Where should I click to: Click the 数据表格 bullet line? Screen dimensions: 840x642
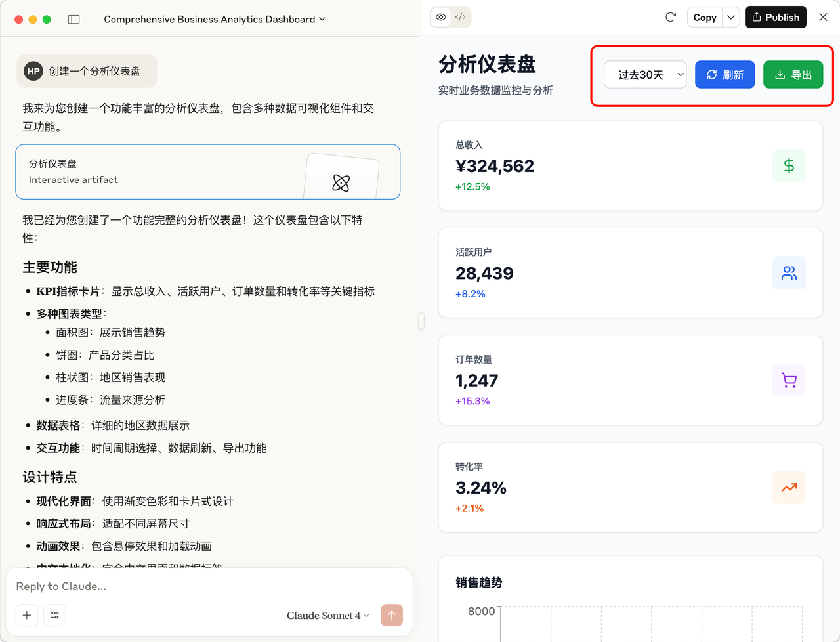[x=113, y=425]
